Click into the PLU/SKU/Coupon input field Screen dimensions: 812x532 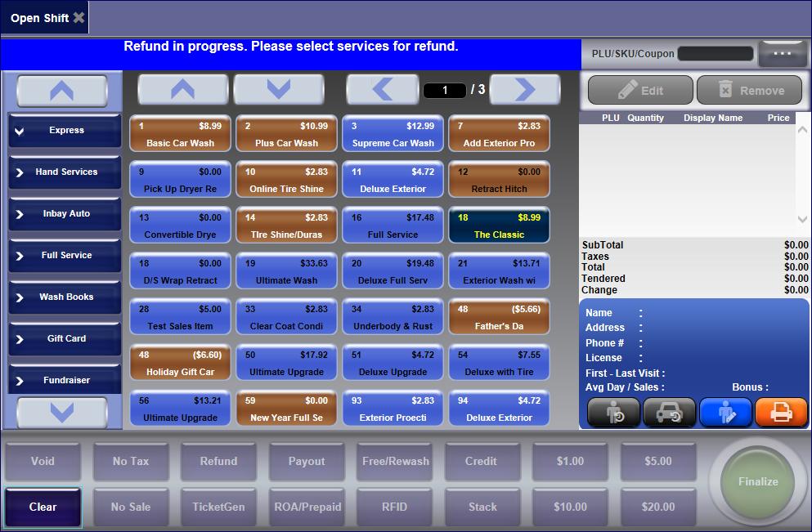[715, 54]
